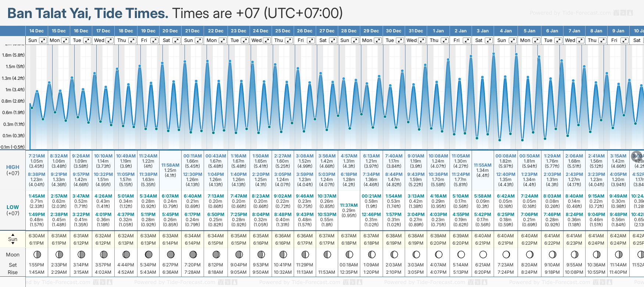Click the HIGH (+07) row label
This screenshot has height=287, width=644.
click(13, 170)
